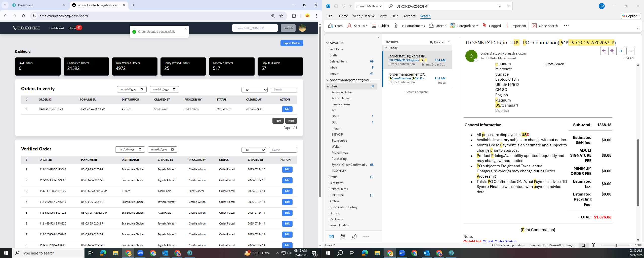The height and width of the screenshot is (258, 644).
Task: Collapse Outlook folder pane arrow
Action: click(x=379, y=38)
